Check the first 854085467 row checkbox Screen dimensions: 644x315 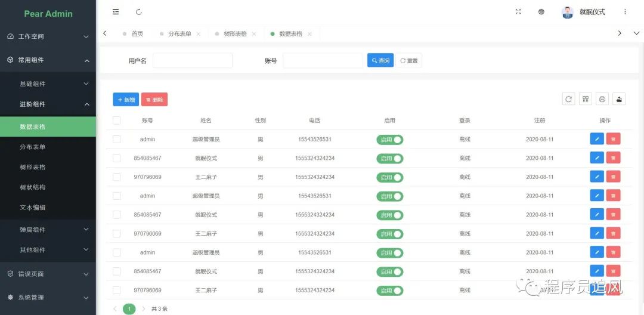pos(117,158)
